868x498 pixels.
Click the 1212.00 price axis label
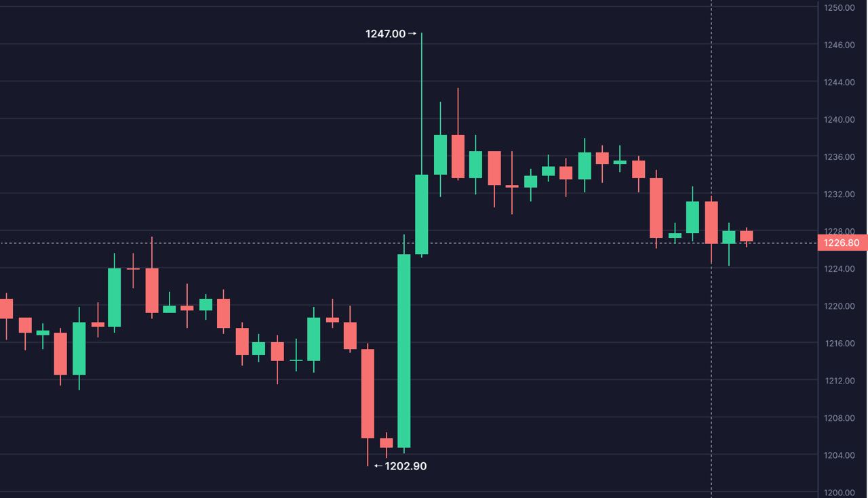click(839, 381)
